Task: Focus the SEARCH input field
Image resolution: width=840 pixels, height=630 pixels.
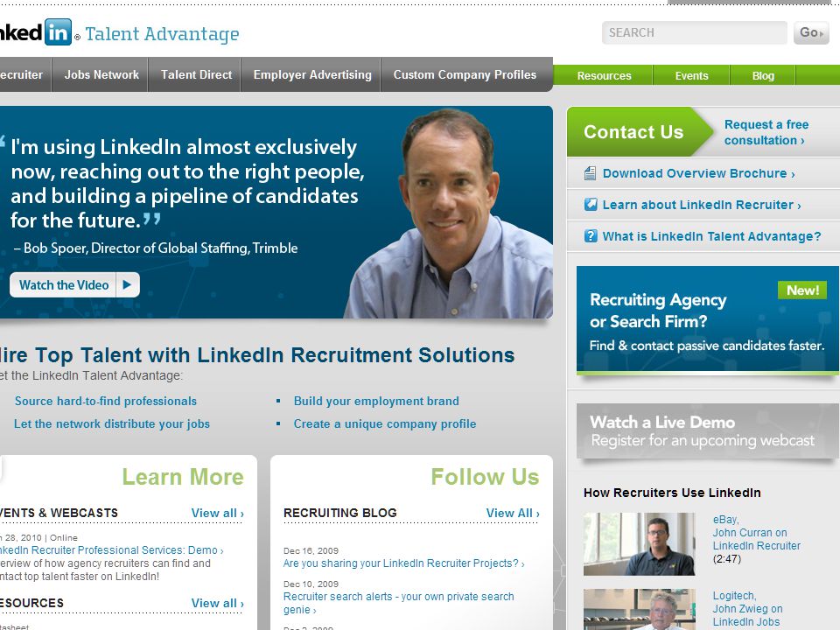Action: (x=694, y=32)
